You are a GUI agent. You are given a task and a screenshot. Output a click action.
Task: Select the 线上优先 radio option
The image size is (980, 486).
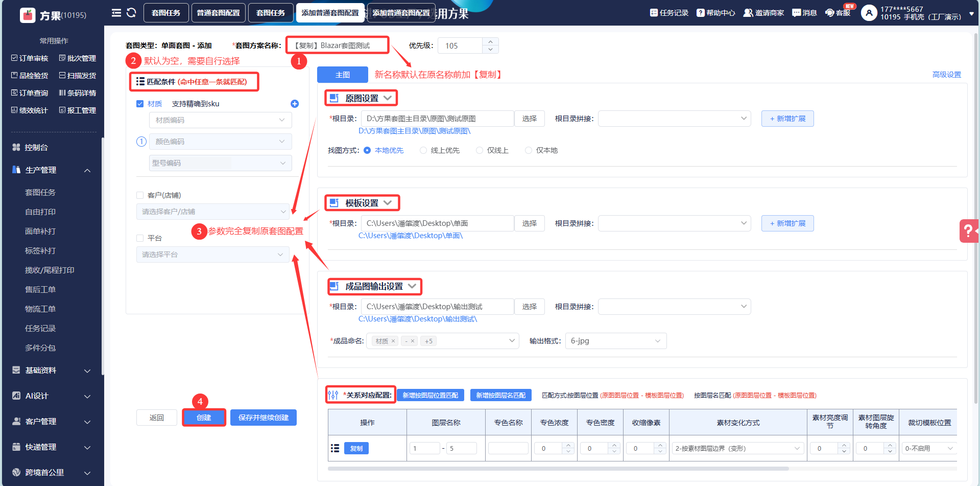coord(423,150)
